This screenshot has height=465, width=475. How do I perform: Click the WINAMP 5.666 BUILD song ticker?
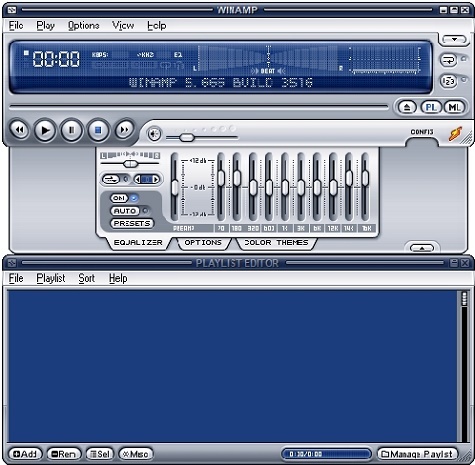click(221, 83)
